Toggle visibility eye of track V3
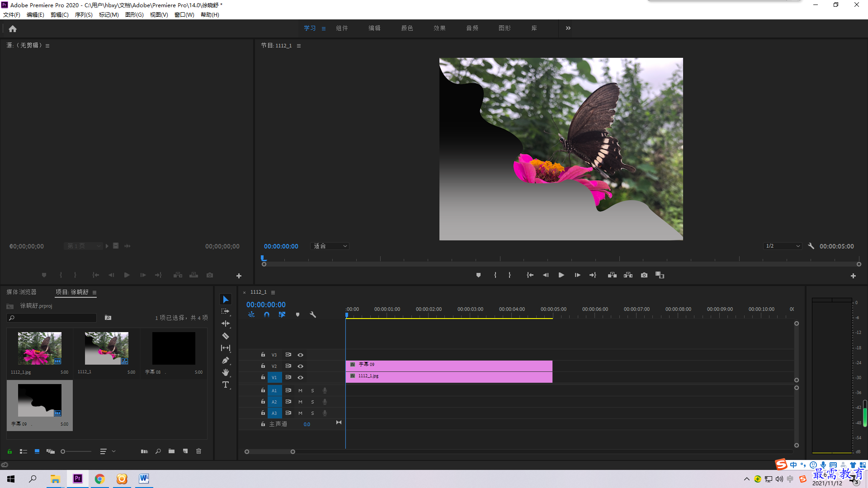Image resolution: width=868 pixels, height=488 pixels. click(x=300, y=355)
